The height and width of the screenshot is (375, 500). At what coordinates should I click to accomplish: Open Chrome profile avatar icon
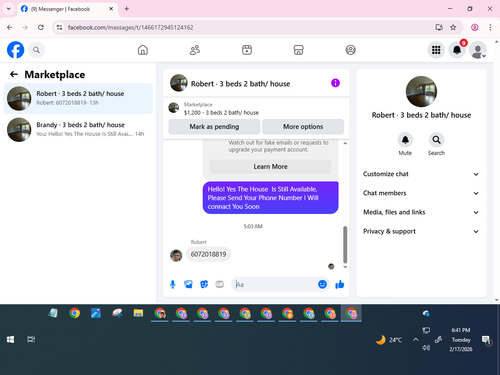475,27
